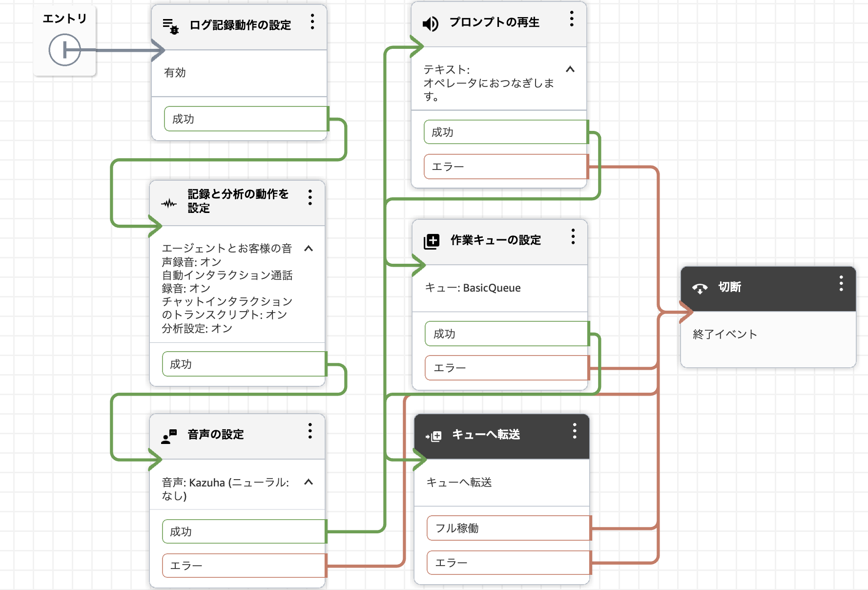Click the voice icon on 音声の設定 block
The width and height of the screenshot is (868, 590).
(169, 436)
